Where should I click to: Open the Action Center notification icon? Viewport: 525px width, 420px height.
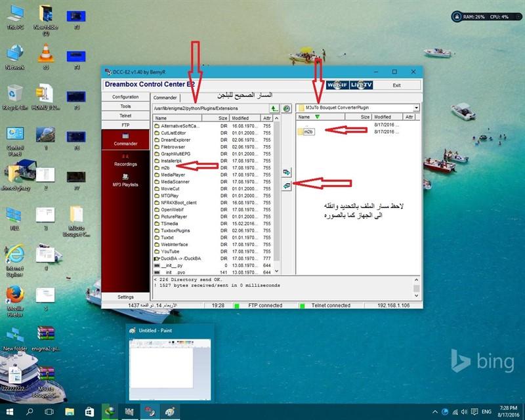[x=474, y=411]
